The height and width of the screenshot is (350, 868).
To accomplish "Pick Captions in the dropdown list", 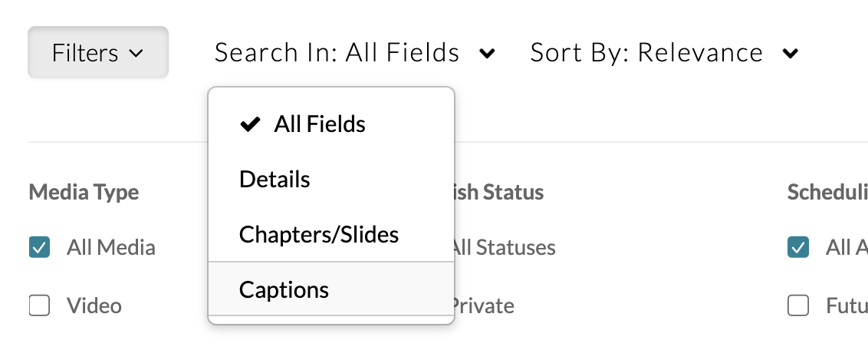I will [284, 289].
